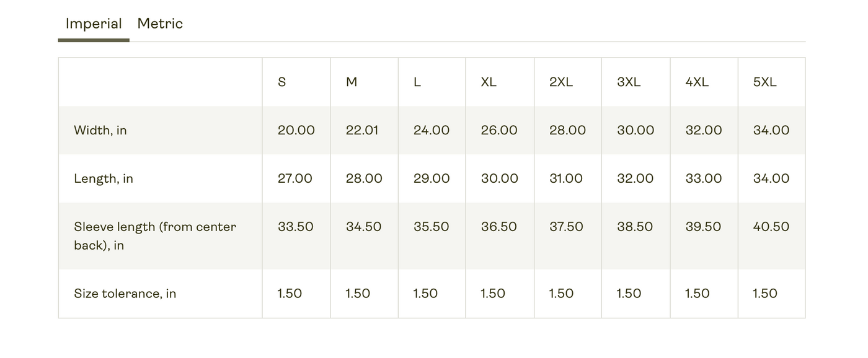
Task: Click the M size column header
Action: (x=352, y=82)
